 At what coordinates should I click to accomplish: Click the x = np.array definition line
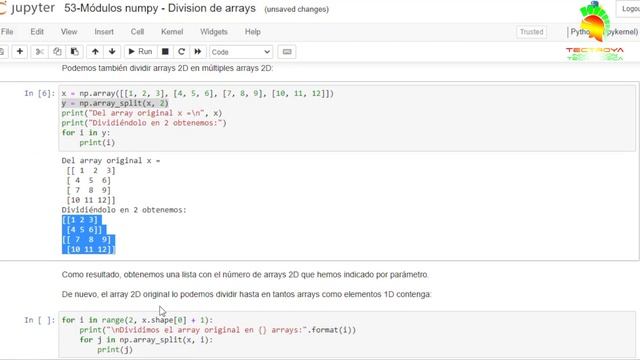[x=198, y=93]
